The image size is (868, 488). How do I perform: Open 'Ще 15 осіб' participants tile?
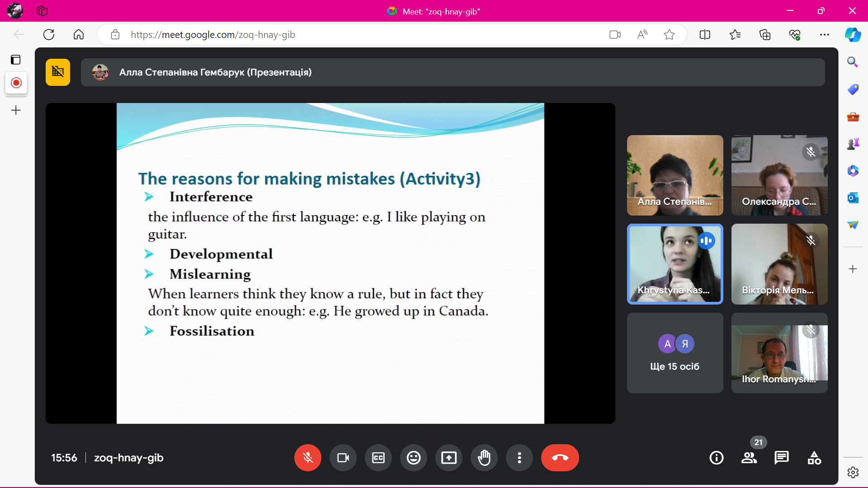(x=675, y=353)
